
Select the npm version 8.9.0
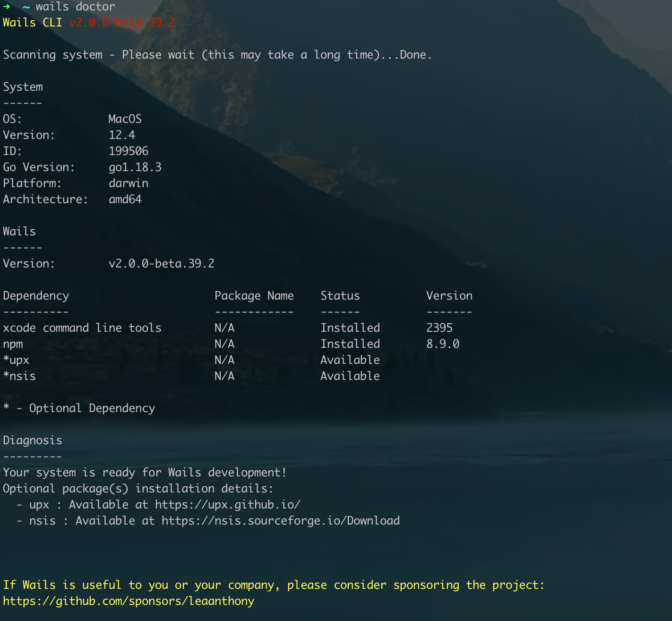442,344
